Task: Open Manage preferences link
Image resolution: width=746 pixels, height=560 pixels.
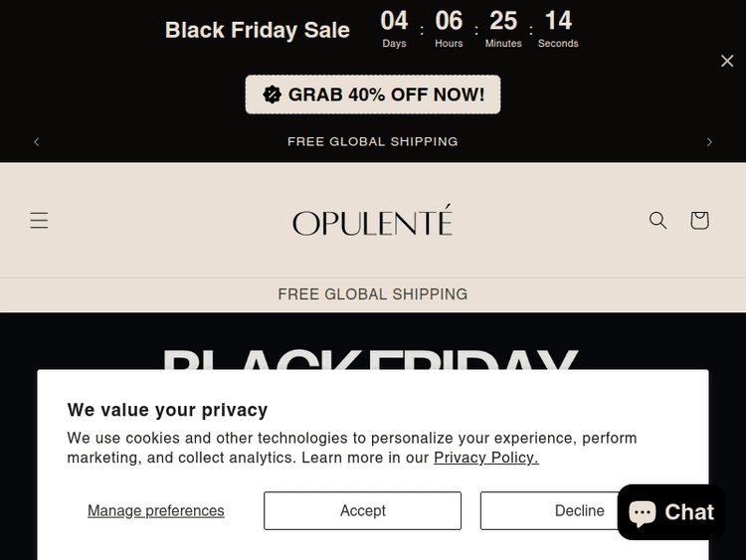Action: click(x=156, y=510)
